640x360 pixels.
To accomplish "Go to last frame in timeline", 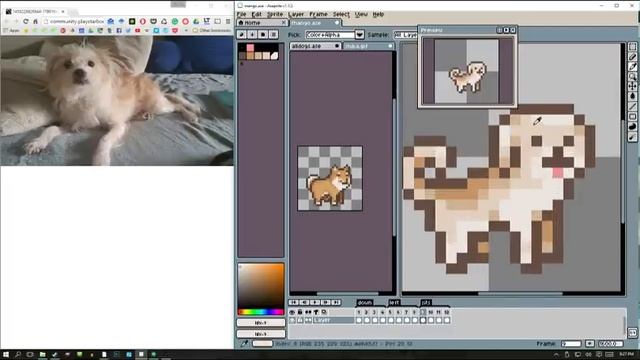I will (336, 302).
